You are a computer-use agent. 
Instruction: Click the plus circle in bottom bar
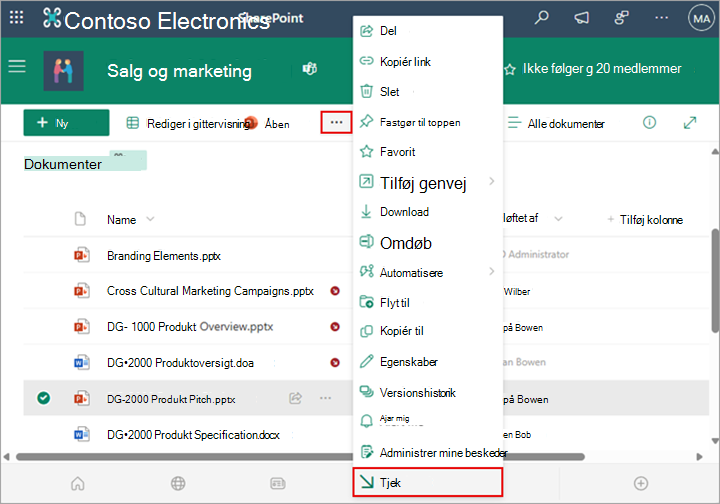pyautogui.click(x=641, y=483)
